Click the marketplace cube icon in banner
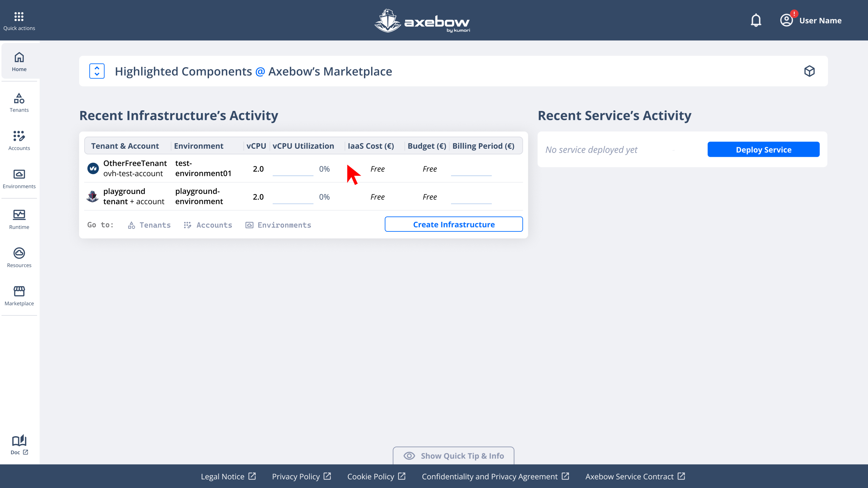The width and height of the screenshot is (868, 488). [809, 71]
